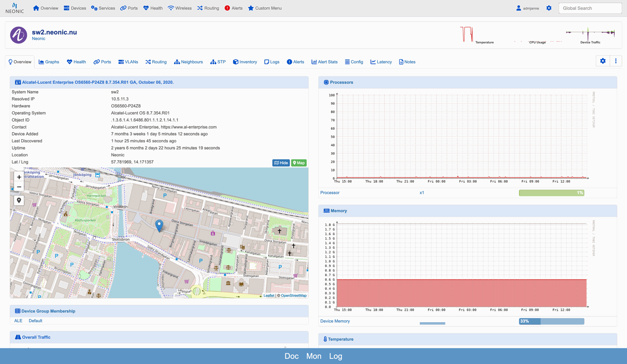Open the Routing menu in top navigation
The image size is (627, 364).
208,8
